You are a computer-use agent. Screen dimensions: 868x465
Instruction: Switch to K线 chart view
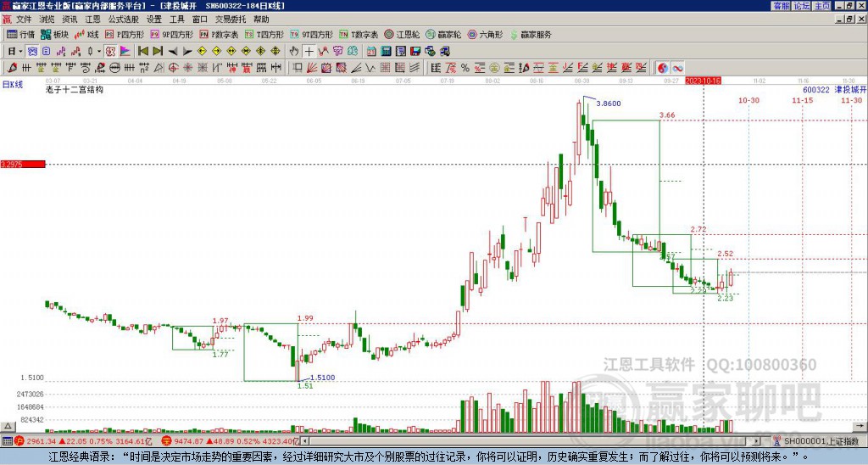[x=86, y=34]
